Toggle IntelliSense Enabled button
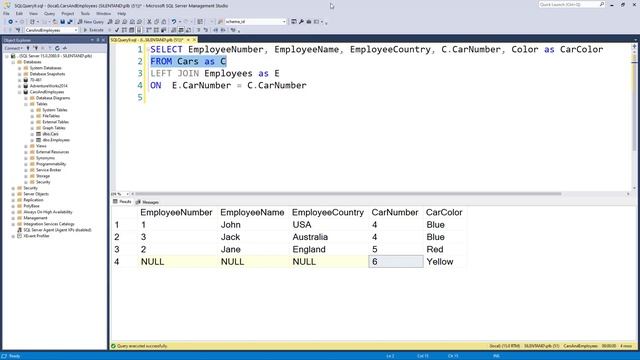Screen dimensions: 640x360 [x=139, y=30]
